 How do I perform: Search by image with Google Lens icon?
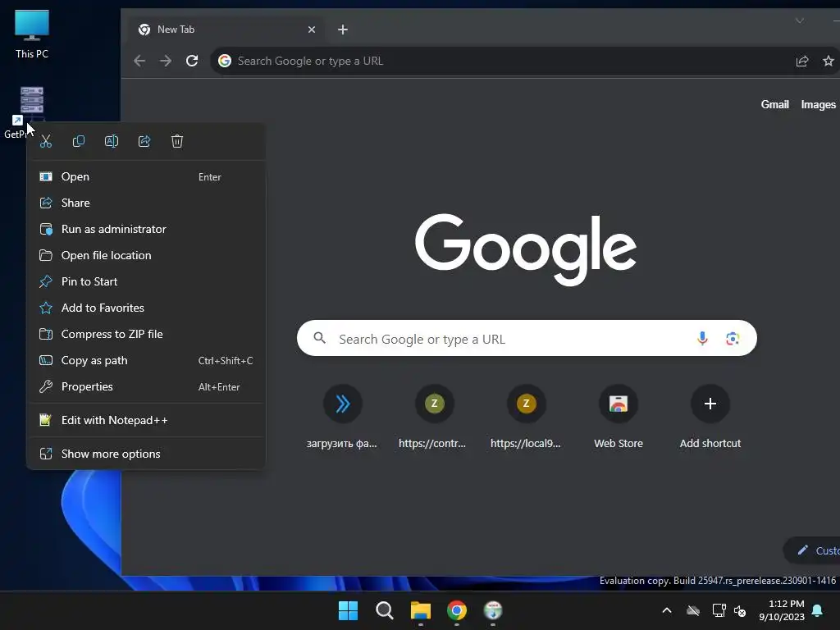[x=733, y=339]
